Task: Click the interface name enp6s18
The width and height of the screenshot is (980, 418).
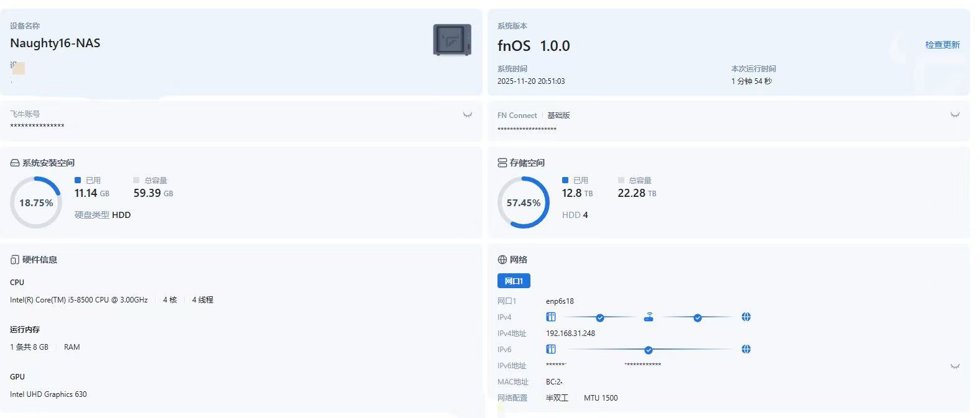Action: [x=560, y=301]
